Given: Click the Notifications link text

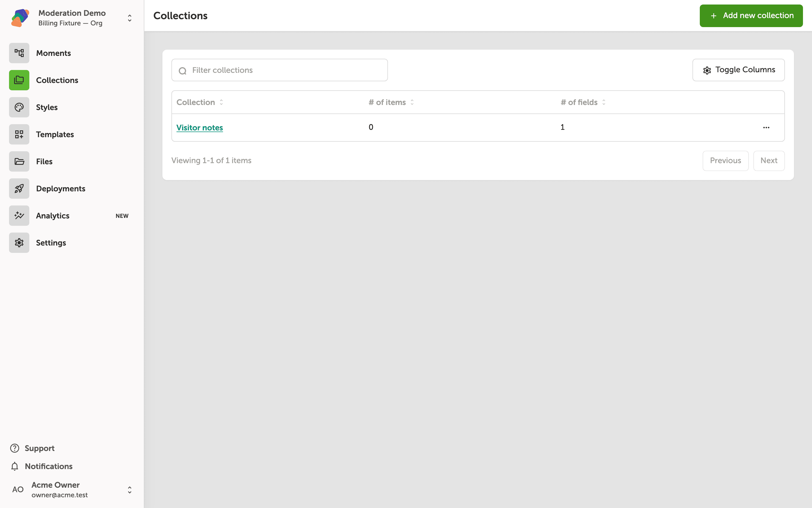Looking at the screenshot, I should coord(49,466).
